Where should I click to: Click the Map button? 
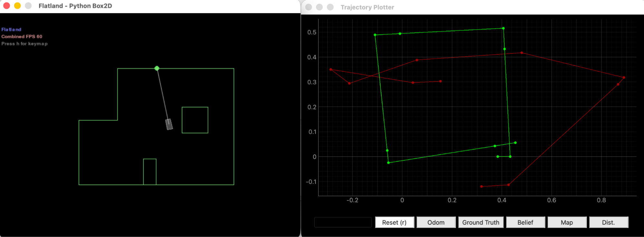tap(567, 222)
